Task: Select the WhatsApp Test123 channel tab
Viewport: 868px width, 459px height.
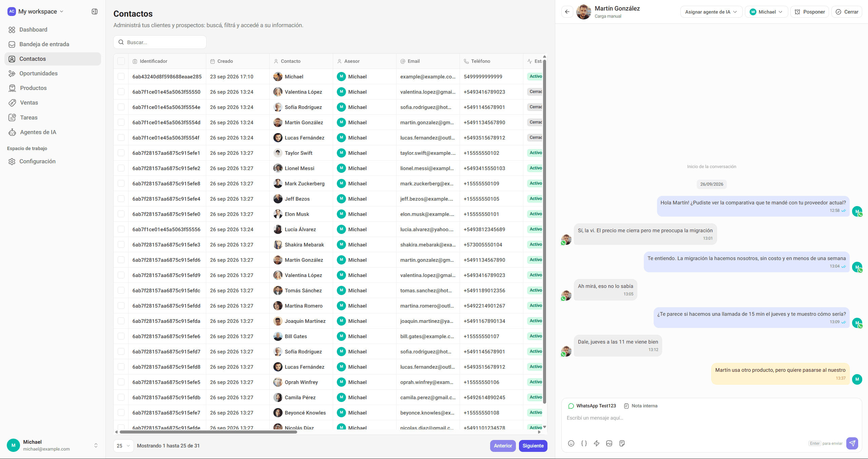Action: pyautogui.click(x=592, y=406)
